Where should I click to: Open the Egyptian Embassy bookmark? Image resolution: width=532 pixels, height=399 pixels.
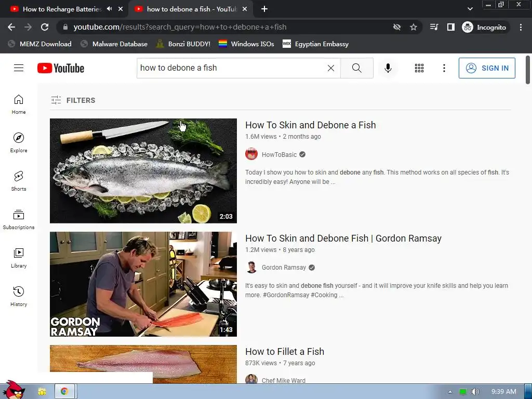coord(315,44)
